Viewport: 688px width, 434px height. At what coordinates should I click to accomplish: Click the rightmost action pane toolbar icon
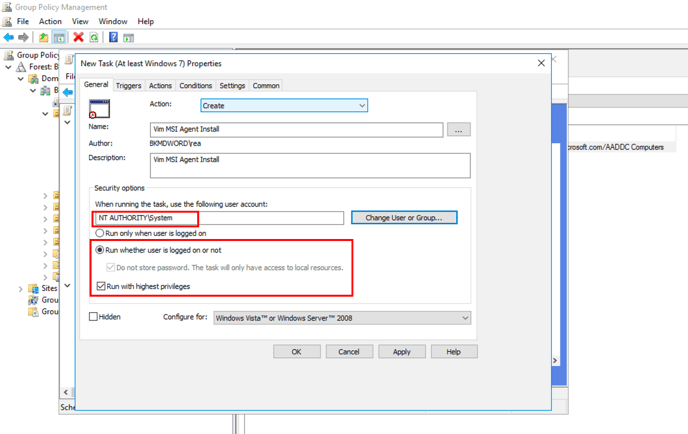[x=129, y=37]
